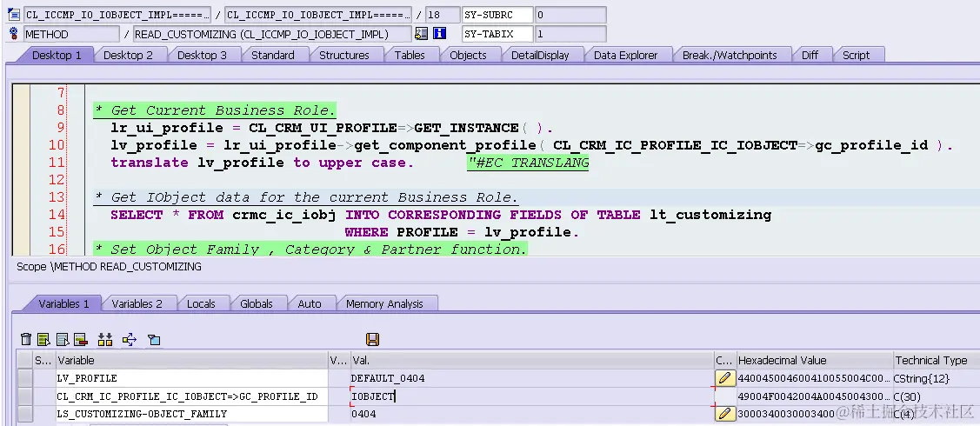The width and height of the screenshot is (980, 426).
Task: Click the C(30) technical type cell
Action: tap(937, 396)
